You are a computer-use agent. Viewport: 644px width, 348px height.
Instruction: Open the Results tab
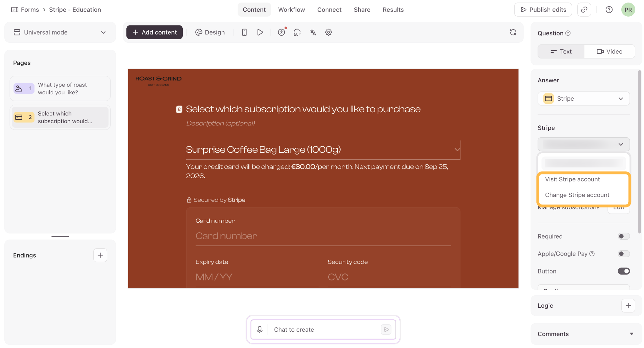(393, 10)
